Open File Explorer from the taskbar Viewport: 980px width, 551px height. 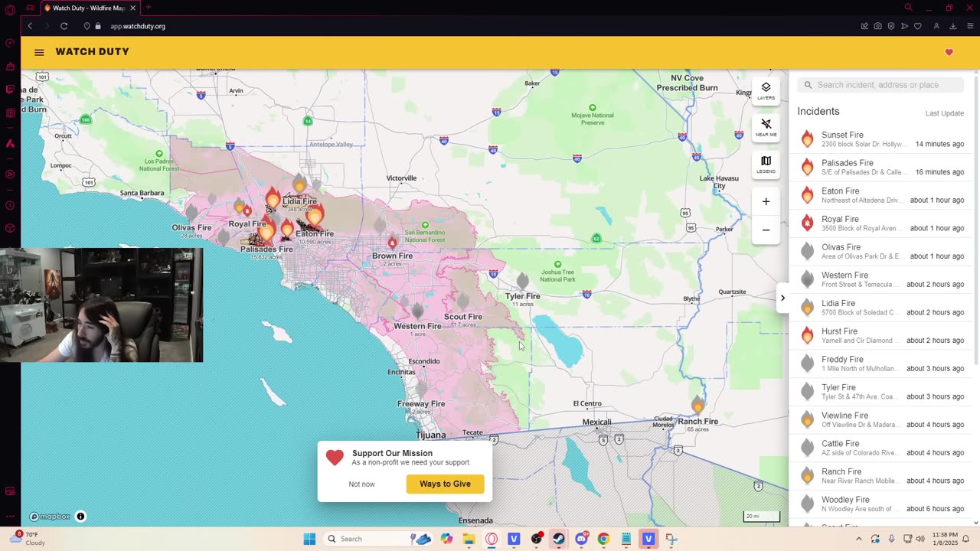pos(469,539)
